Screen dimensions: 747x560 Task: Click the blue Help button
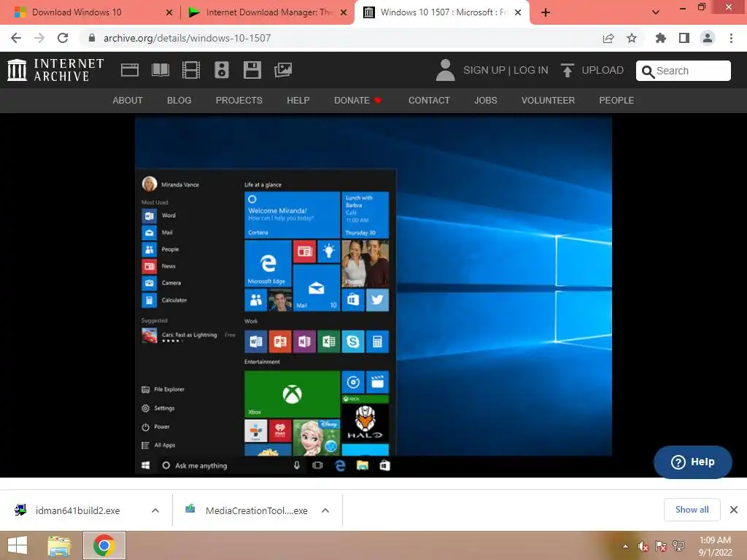coord(693,462)
